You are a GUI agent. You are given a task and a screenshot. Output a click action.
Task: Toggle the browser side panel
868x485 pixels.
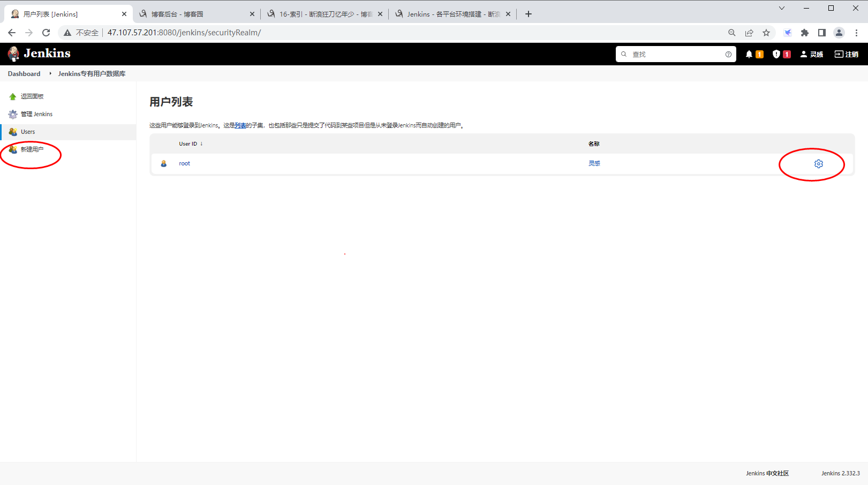[822, 33]
